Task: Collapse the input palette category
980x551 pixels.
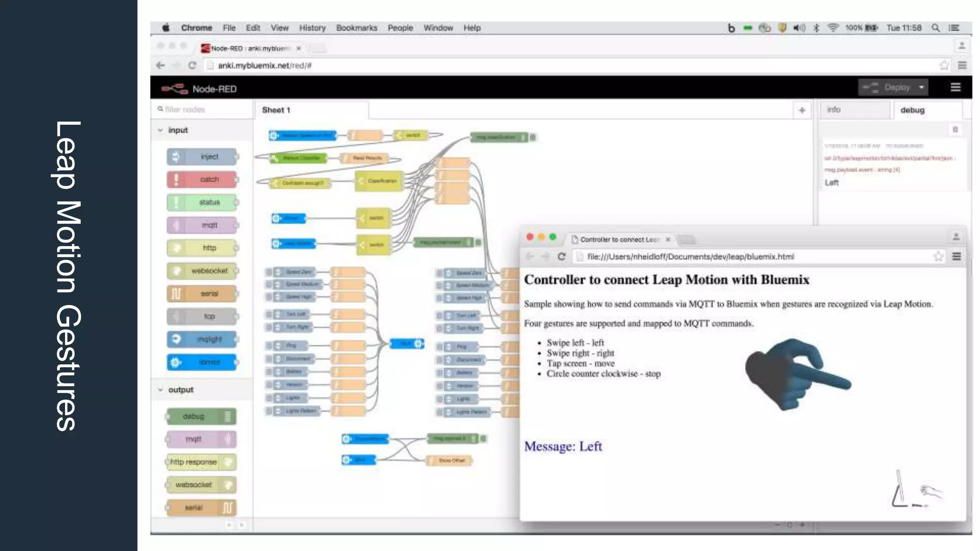Action: click(x=160, y=130)
